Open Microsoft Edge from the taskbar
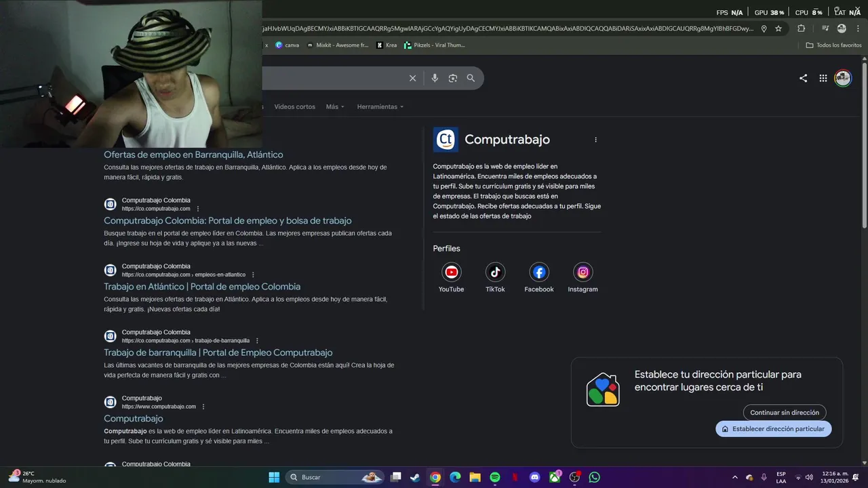This screenshot has height=488, width=868. tap(455, 477)
